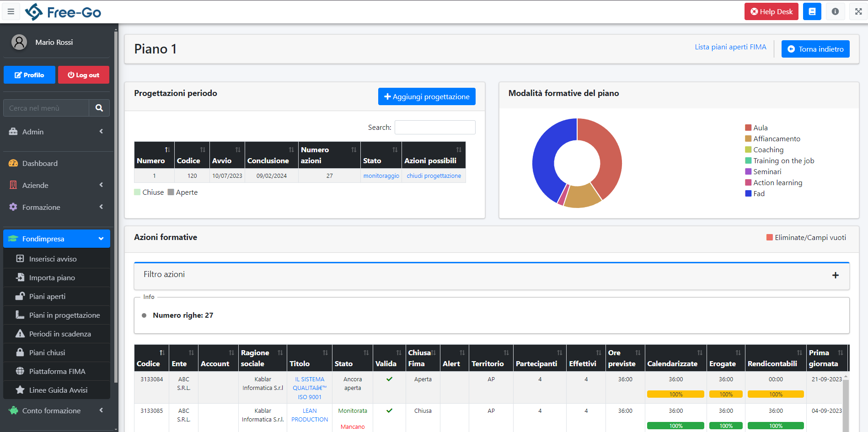
Task: Click the green Valida checkmark for row 3133084
Action: (389, 379)
